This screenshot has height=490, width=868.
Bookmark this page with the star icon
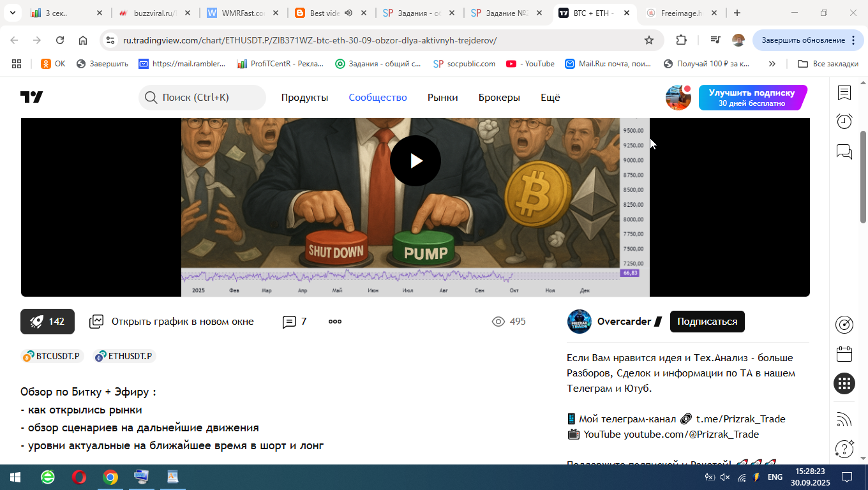pos(649,40)
